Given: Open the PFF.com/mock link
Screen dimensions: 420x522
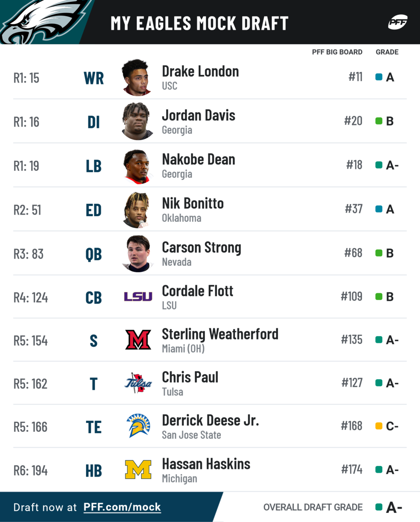Looking at the screenshot, I should pos(122,507).
